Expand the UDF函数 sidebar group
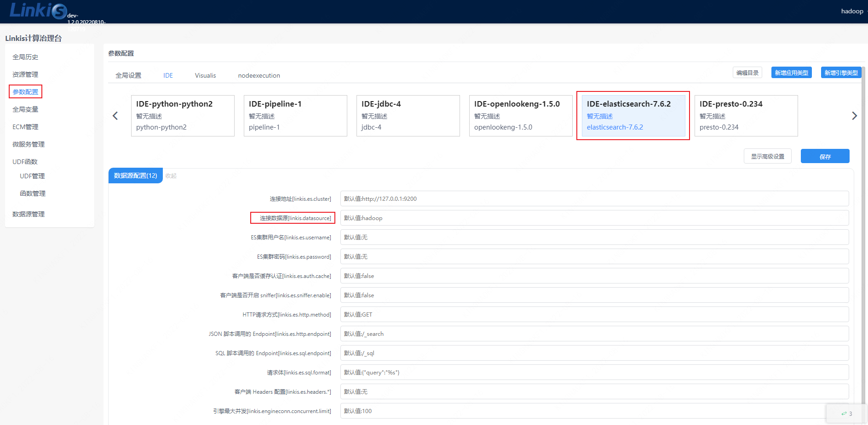Image resolution: width=868 pixels, height=425 pixels. pos(25,162)
